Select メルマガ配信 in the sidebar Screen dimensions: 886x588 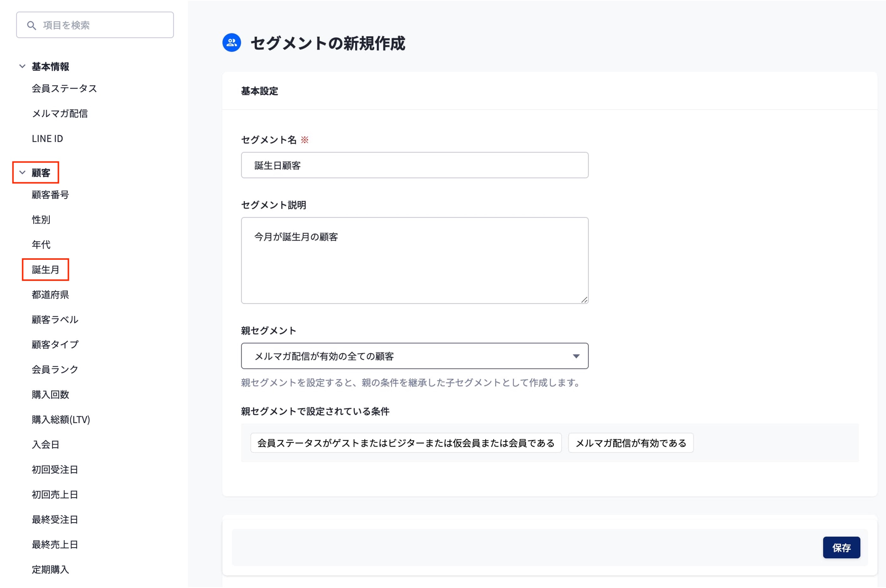60,114
